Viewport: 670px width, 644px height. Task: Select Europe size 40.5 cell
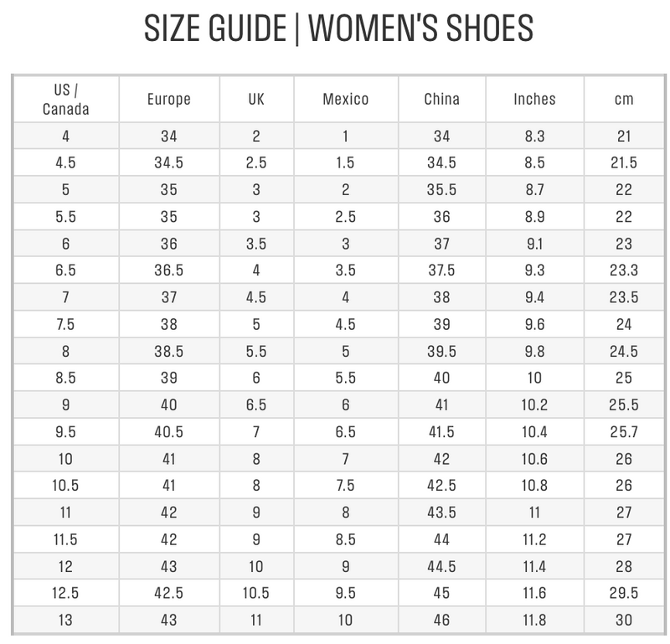click(x=168, y=432)
